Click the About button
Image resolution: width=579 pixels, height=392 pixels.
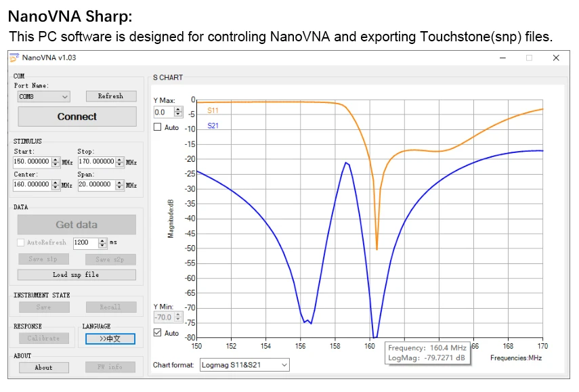pos(44,368)
